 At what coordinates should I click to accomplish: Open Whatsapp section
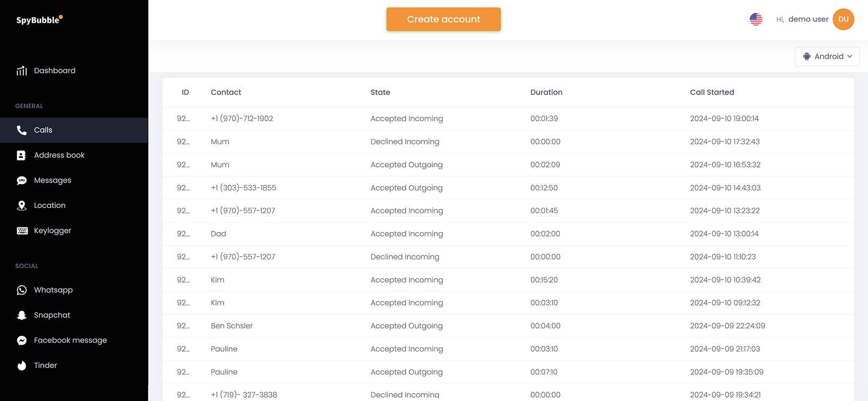click(x=53, y=290)
